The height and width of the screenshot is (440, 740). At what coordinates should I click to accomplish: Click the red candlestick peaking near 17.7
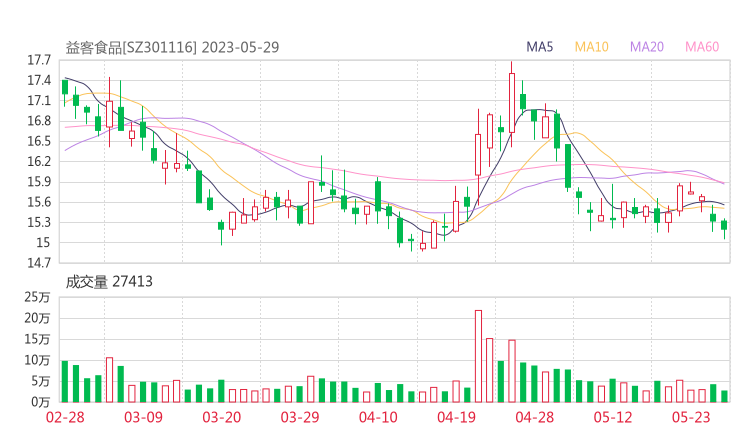tap(512, 102)
